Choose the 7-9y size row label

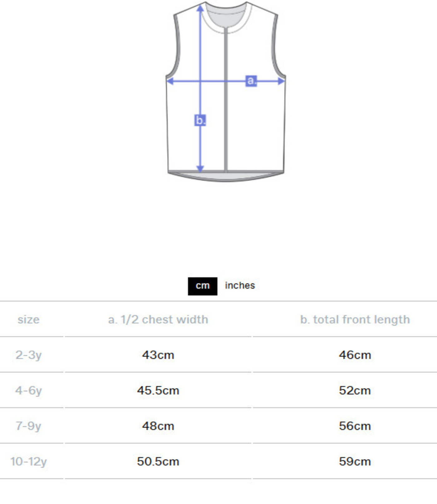pyautogui.click(x=28, y=426)
